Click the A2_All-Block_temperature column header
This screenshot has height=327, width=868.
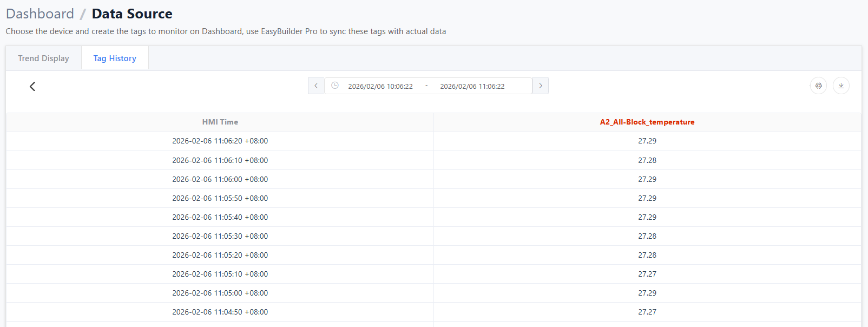coord(647,122)
